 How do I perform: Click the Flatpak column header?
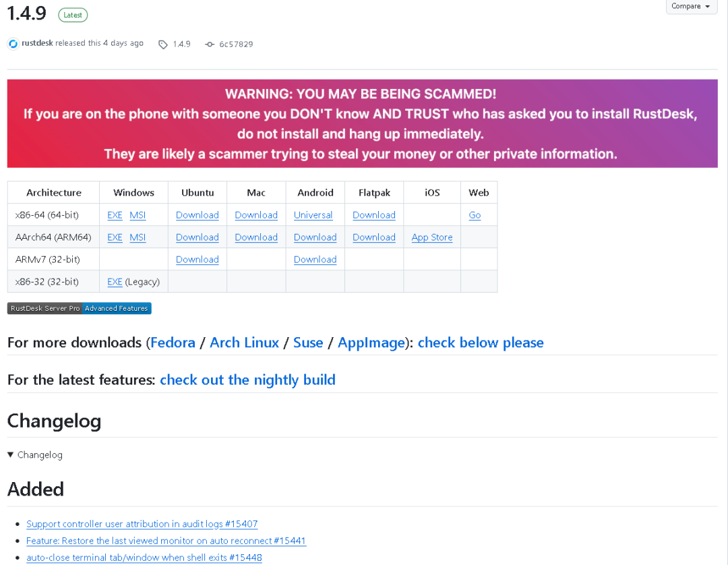[x=374, y=193]
